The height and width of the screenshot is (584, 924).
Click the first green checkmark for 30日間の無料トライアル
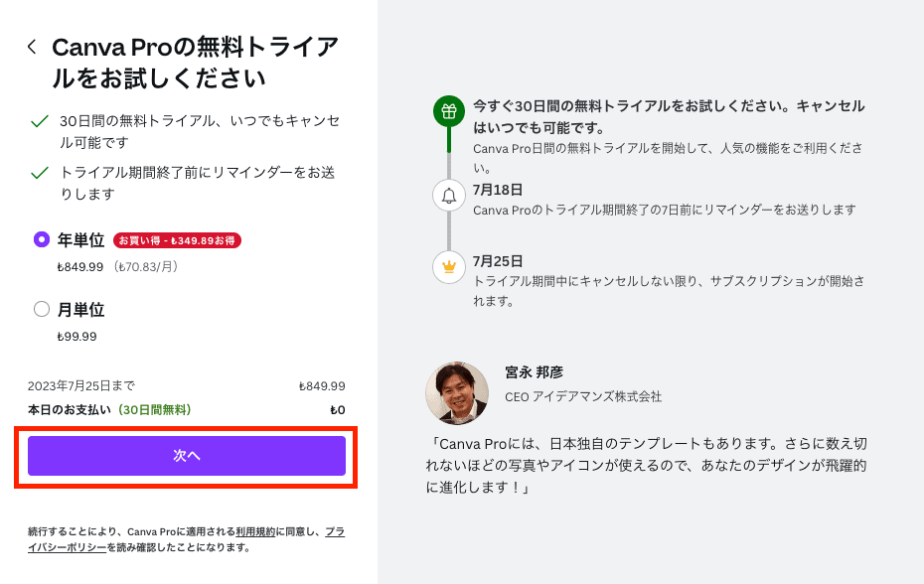(40, 121)
